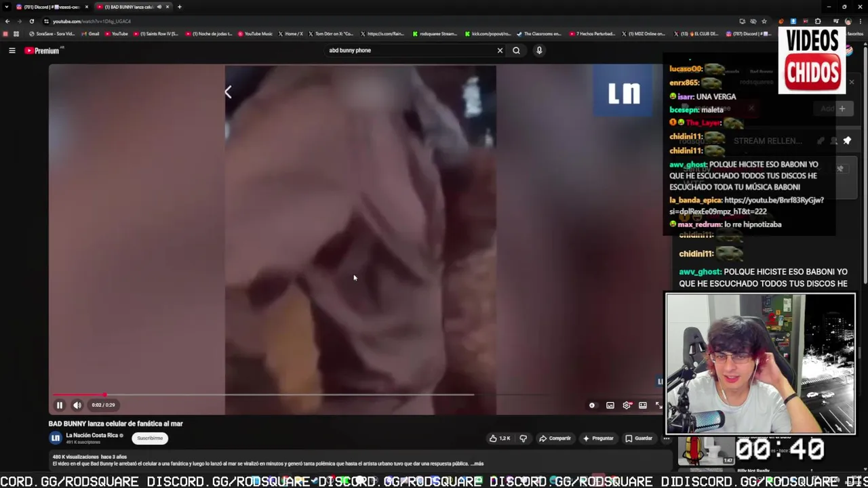Toggle the autoplay switch in player controls

coord(592,405)
